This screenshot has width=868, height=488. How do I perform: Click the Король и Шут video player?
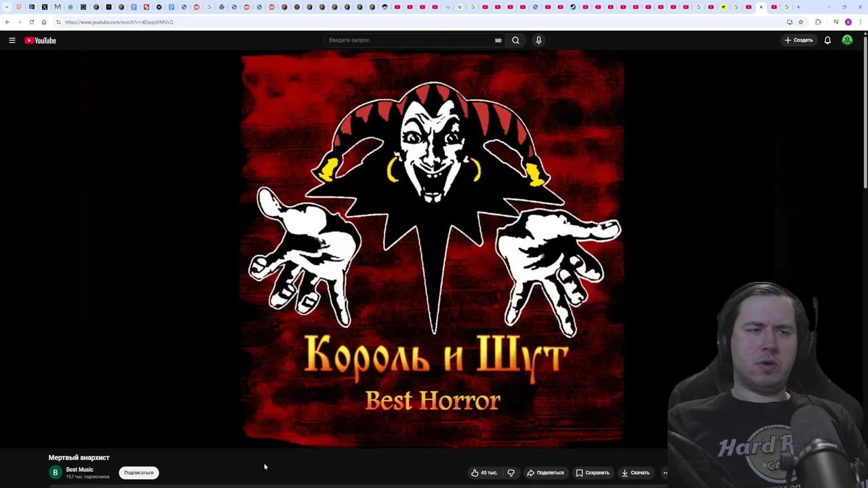coord(433,249)
